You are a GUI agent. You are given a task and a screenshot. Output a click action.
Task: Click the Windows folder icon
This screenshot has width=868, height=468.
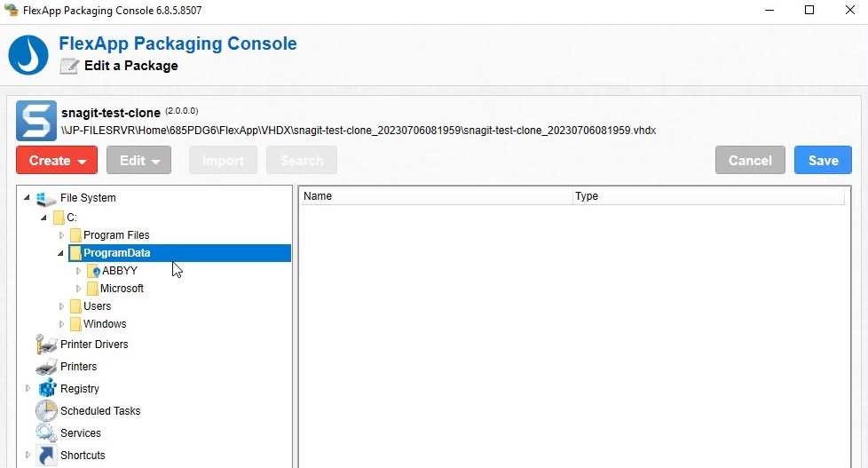(x=75, y=323)
